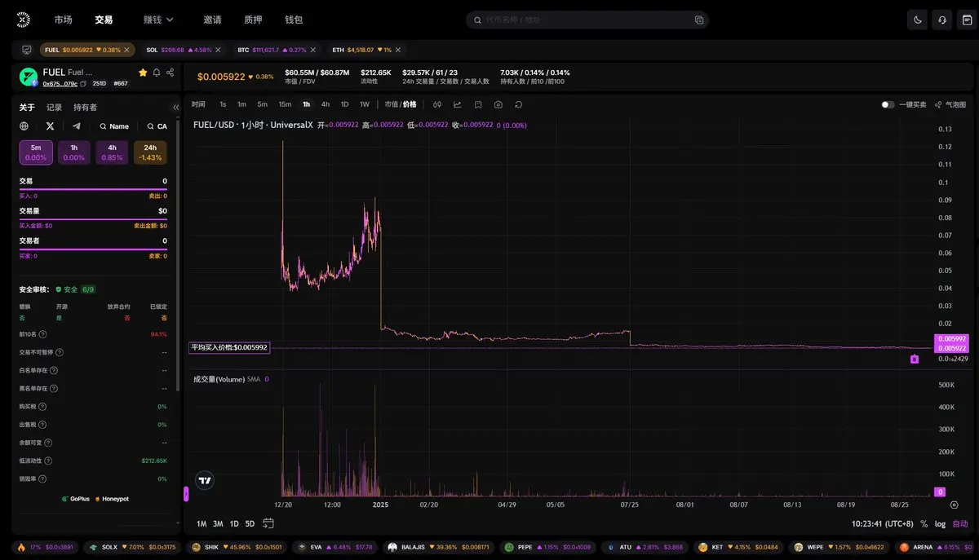Toggle log scale on chart
The image size is (979, 560).
pyautogui.click(x=940, y=524)
